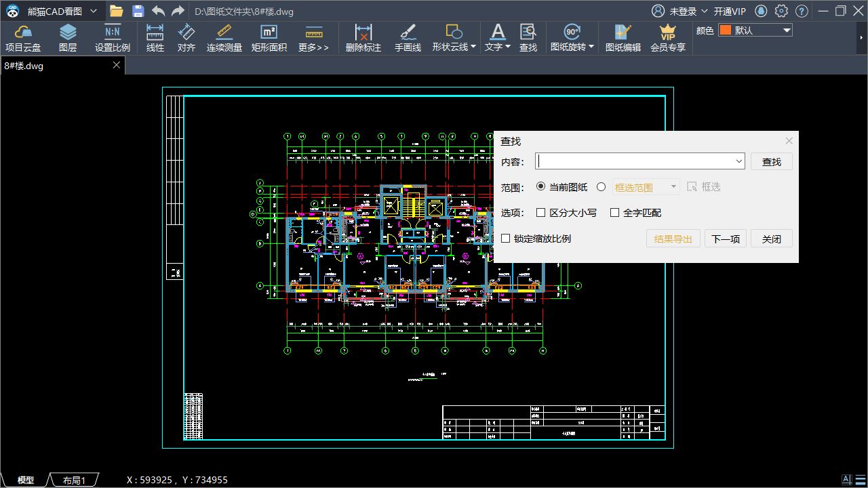Click the 查找 search button in dialog
This screenshot has width=868, height=488.
pos(771,161)
